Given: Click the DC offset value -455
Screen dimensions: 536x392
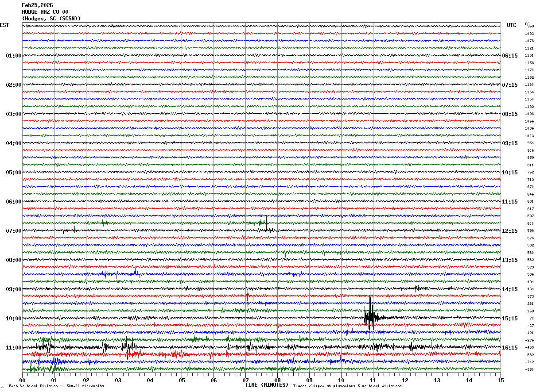Looking at the screenshot, I should 530,348.
